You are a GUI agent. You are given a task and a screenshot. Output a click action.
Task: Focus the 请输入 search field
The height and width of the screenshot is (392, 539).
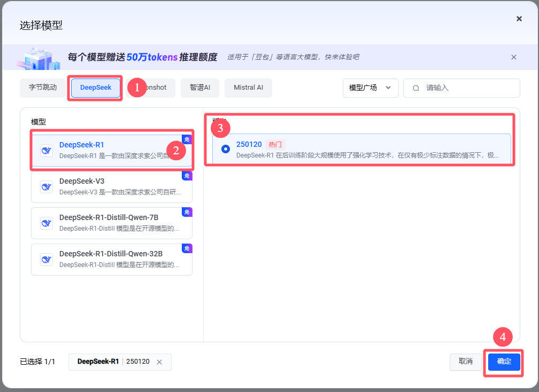461,88
